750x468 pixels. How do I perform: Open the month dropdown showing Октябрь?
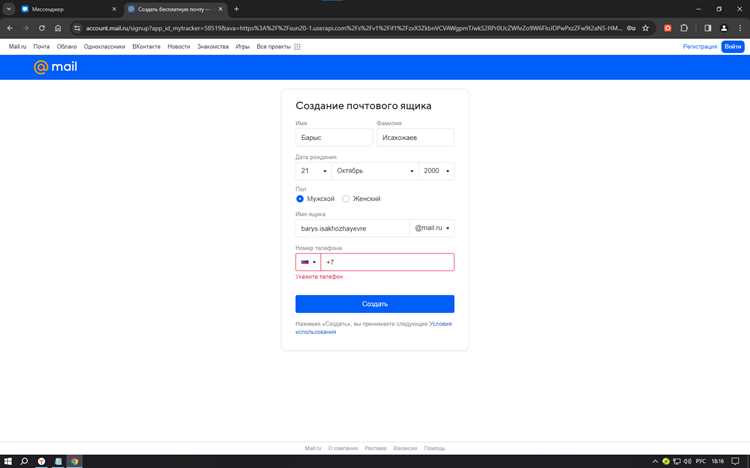(x=375, y=171)
